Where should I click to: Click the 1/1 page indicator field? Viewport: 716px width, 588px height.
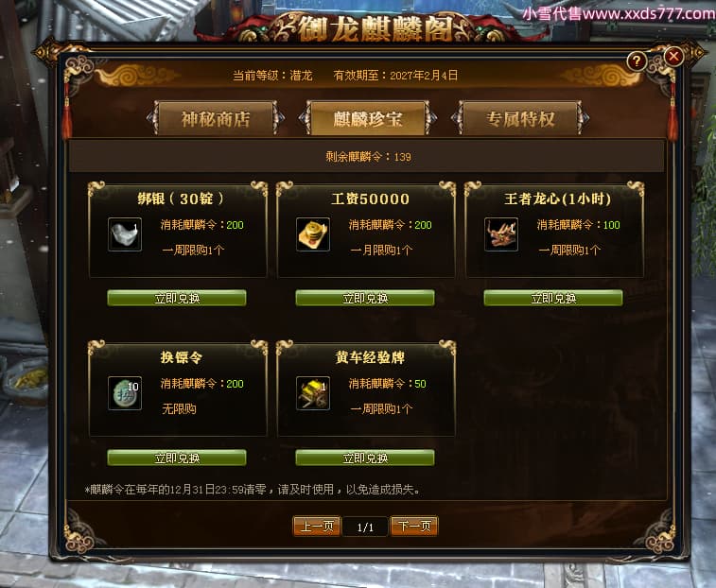(x=365, y=527)
